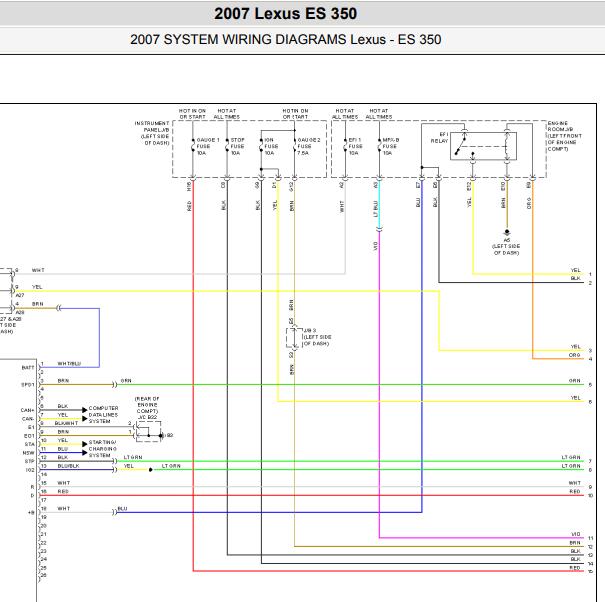605x602 pixels.
Task: Click the 'VIO' label beside output 11
Action: (575, 534)
